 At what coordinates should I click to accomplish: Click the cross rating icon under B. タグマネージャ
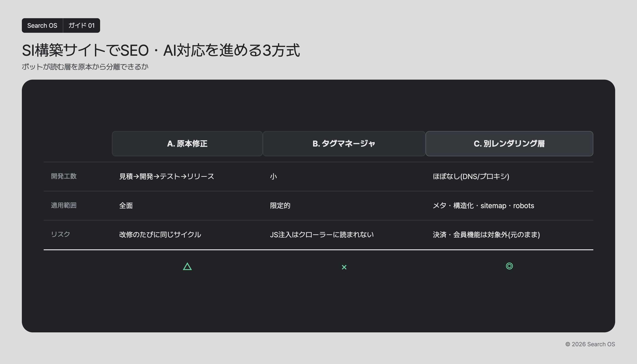click(344, 267)
